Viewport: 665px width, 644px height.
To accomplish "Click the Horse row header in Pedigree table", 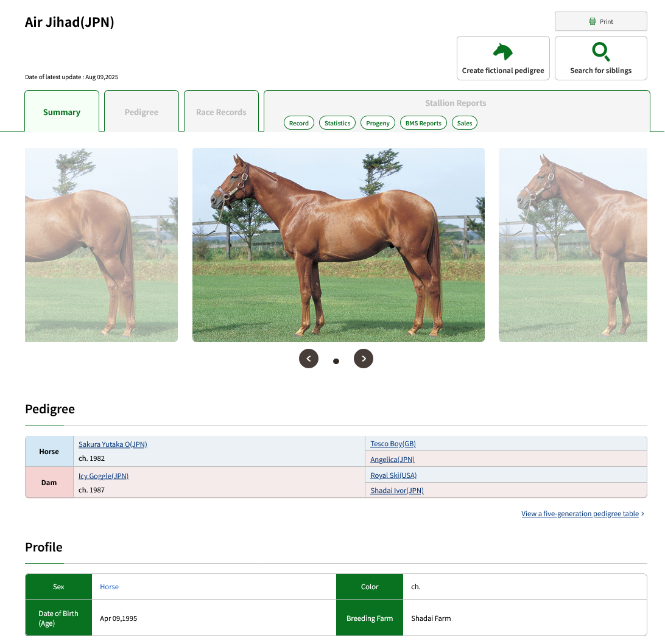I will click(x=49, y=452).
